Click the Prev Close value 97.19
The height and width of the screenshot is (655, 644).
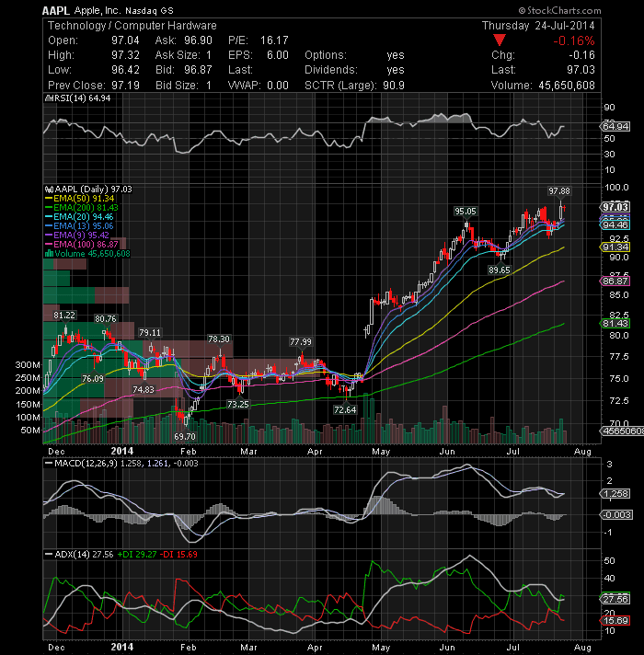pyautogui.click(x=125, y=86)
